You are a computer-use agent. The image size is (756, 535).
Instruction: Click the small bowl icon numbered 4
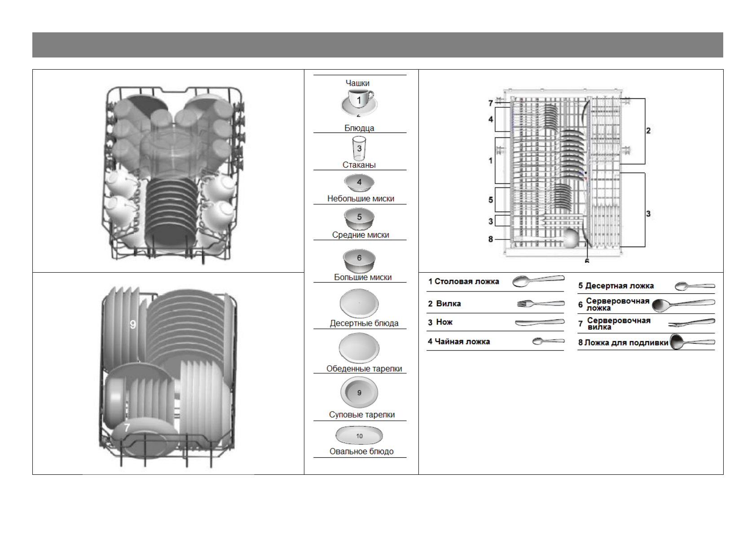pos(359,182)
